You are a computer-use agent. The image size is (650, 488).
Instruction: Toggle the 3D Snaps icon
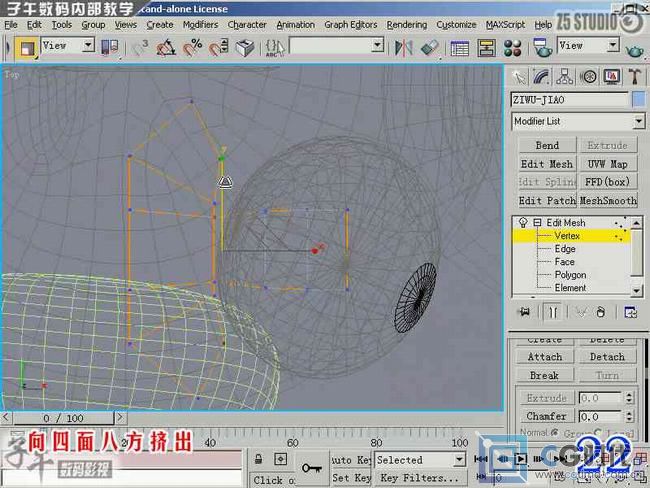coord(140,48)
